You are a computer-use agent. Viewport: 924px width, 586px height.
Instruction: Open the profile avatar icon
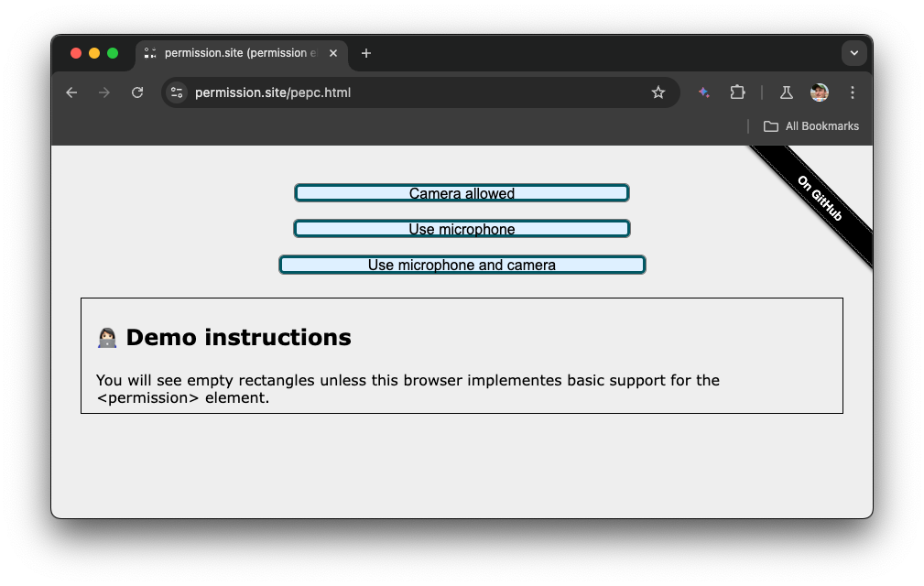click(x=818, y=92)
